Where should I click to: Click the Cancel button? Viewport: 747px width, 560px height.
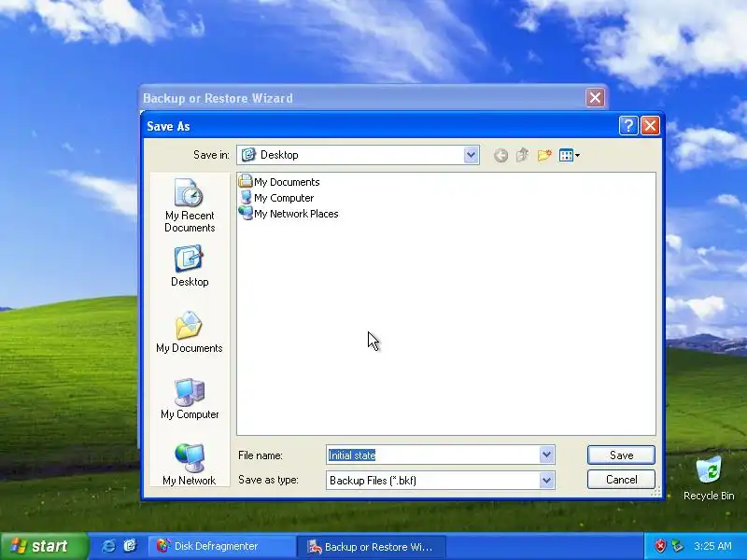coord(621,480)
